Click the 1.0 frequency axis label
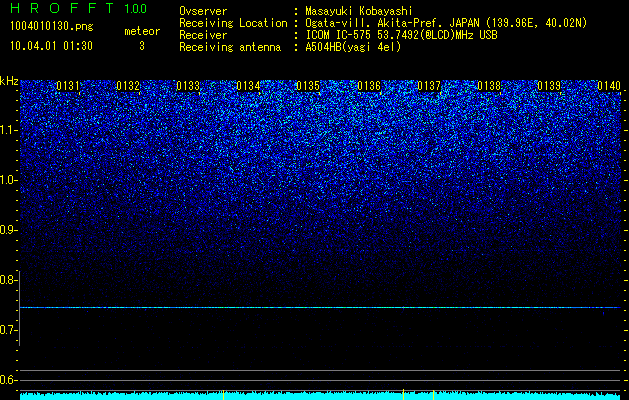Viewport: 629px width, 400px height. [x=7, y=181]
